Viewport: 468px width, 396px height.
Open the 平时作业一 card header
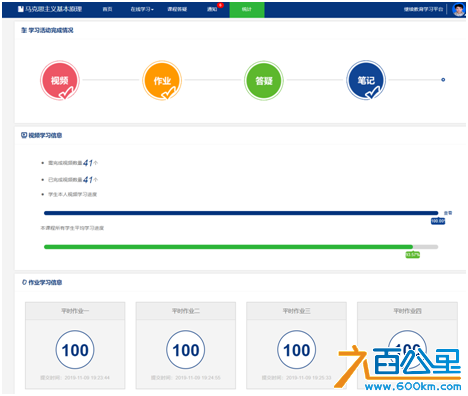[75, 311]
